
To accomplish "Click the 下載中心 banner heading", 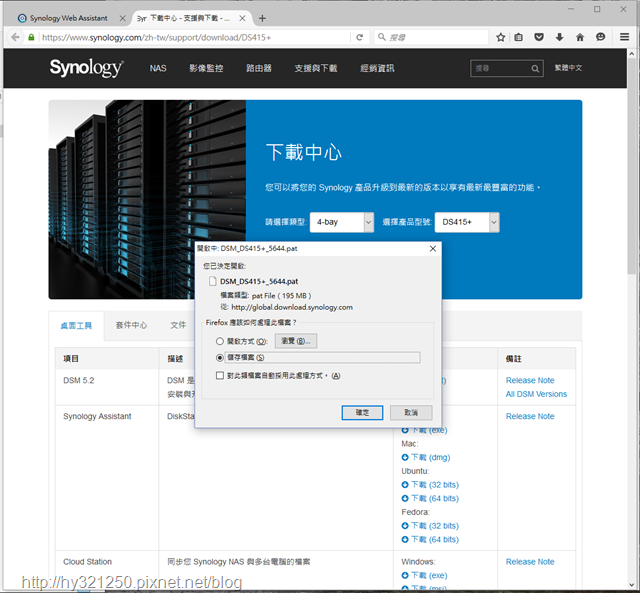I will [x=304, y=152].
